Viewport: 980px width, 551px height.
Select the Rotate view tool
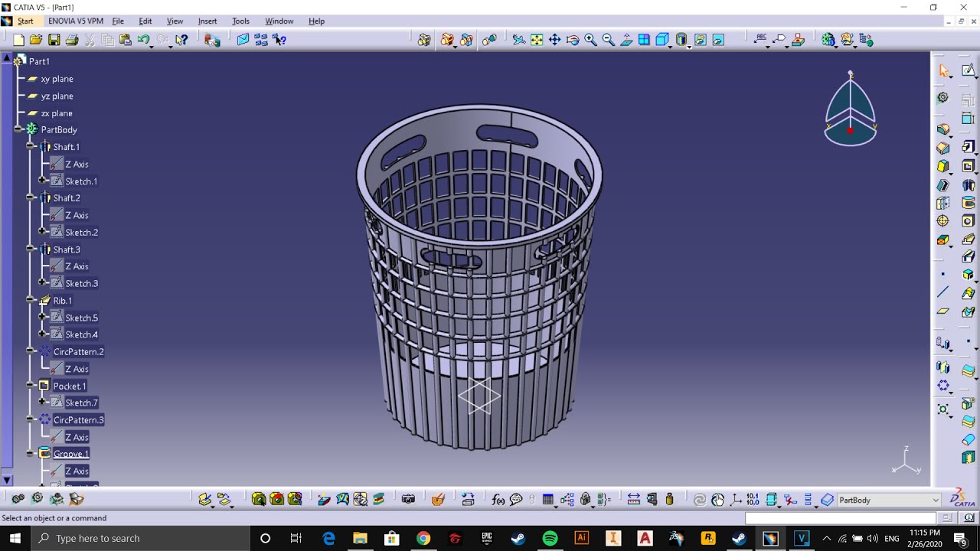pos(573,40)
